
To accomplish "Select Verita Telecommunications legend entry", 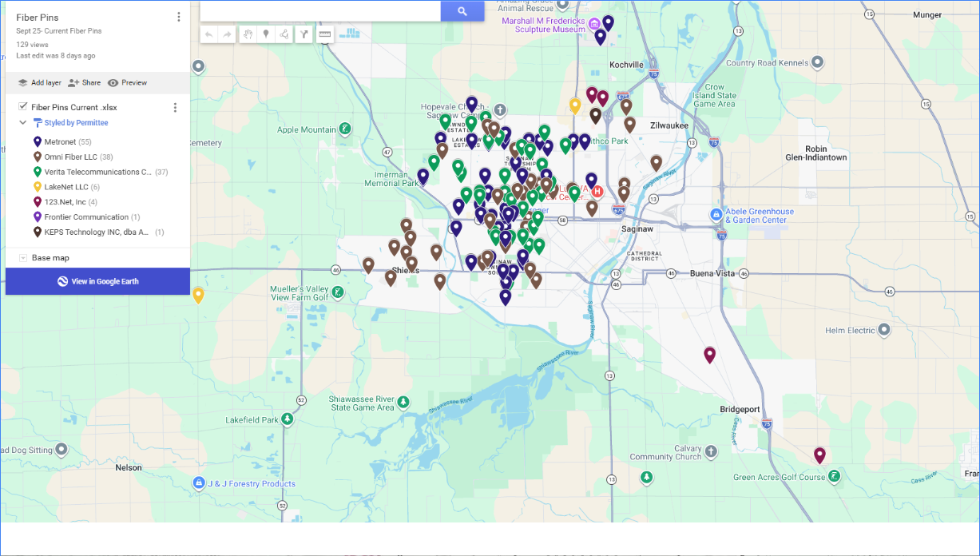I will point(101,172).
